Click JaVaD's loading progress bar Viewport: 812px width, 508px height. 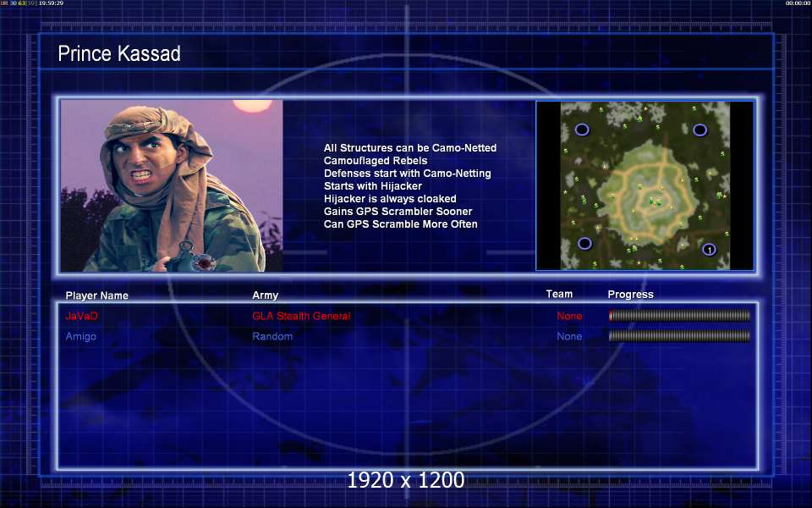(x=679, y=315)
